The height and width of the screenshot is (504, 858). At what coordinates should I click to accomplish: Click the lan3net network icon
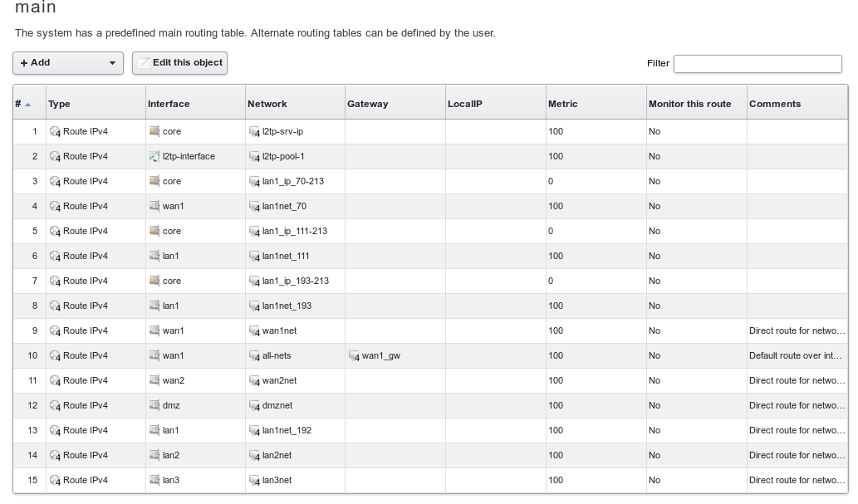click(x=254, y=481)
